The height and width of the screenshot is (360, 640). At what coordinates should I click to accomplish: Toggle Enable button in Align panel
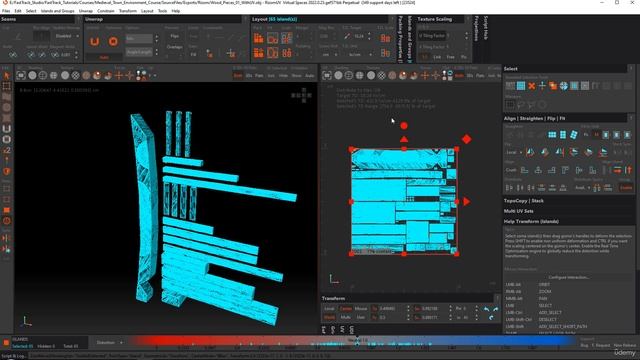(x=626, y=188)
